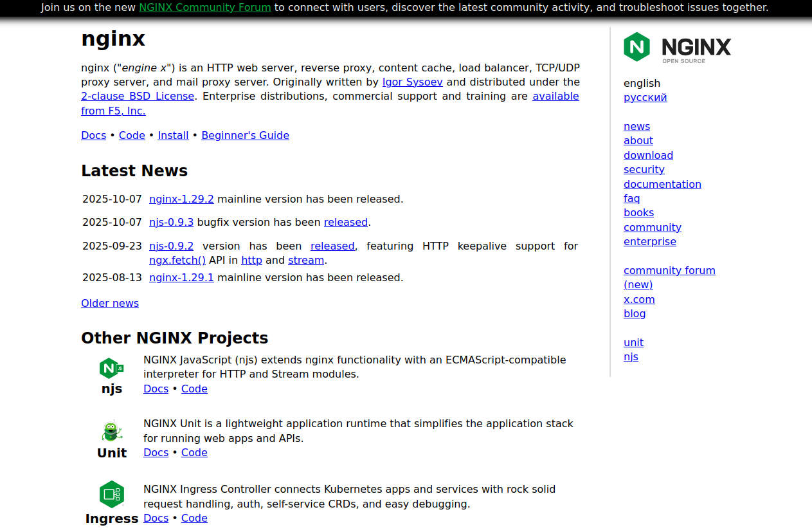Open the njs-0.9.3 bugfix link
The height and width of the screenshot is (532, 812).
tap(171, 222)
